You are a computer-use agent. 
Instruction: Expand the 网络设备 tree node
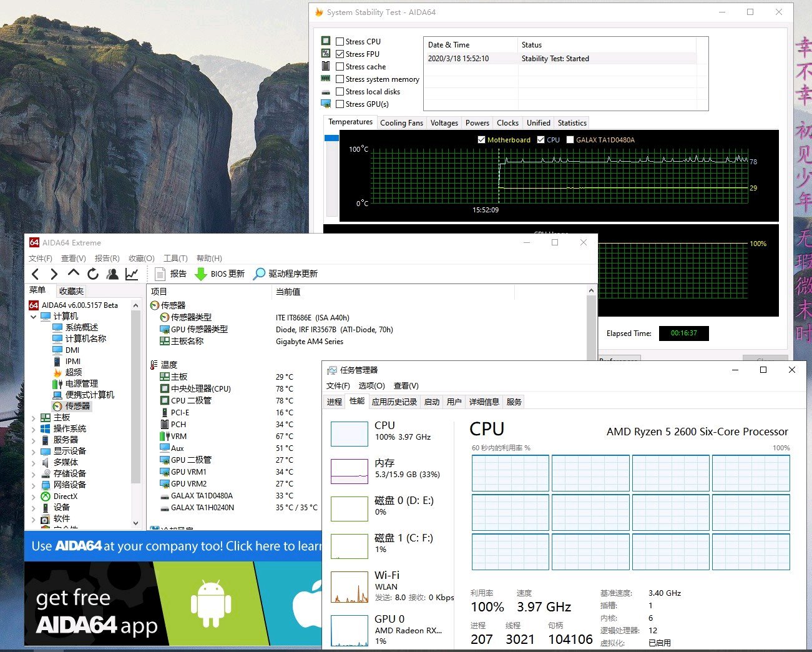[34, 485]
